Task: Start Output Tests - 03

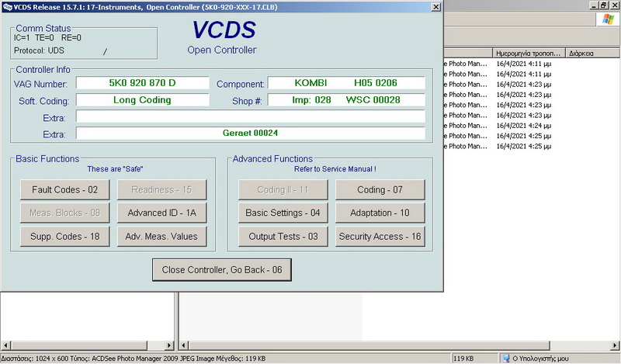Action: point(283,237)
